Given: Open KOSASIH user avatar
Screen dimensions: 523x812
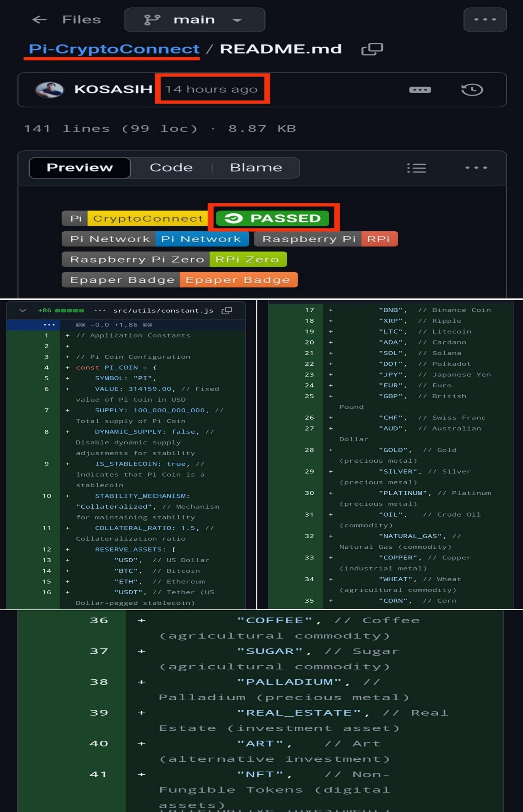Looking at the screenshot, I should [49, 90].
